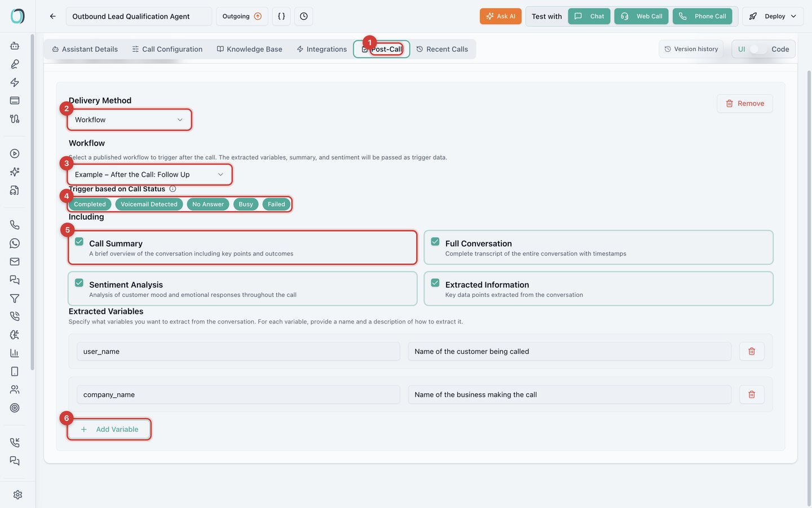Viewport: 812px width, 508px height.
Task: Switch to Assistant Details tab
Action: point(85,49)
